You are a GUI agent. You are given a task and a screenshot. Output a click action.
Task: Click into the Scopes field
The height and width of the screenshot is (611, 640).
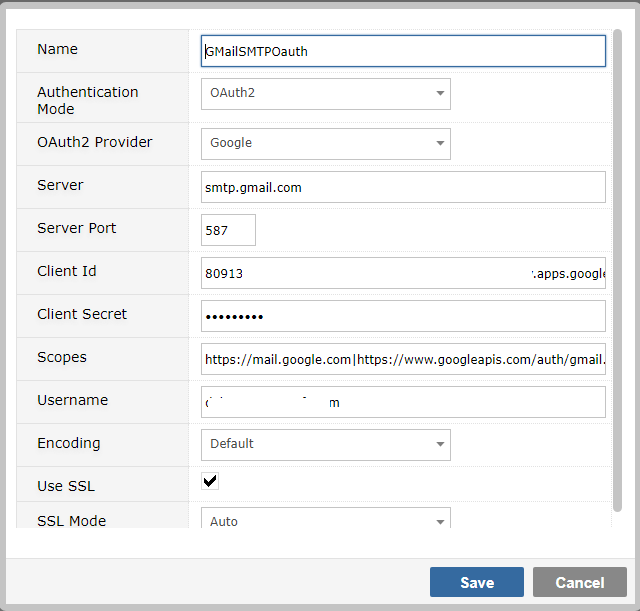pyautogui.click(x=403, y=359)
